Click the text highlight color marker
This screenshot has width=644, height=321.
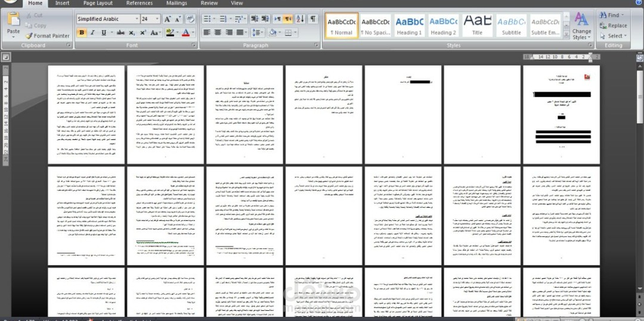(x=169, y=32)
